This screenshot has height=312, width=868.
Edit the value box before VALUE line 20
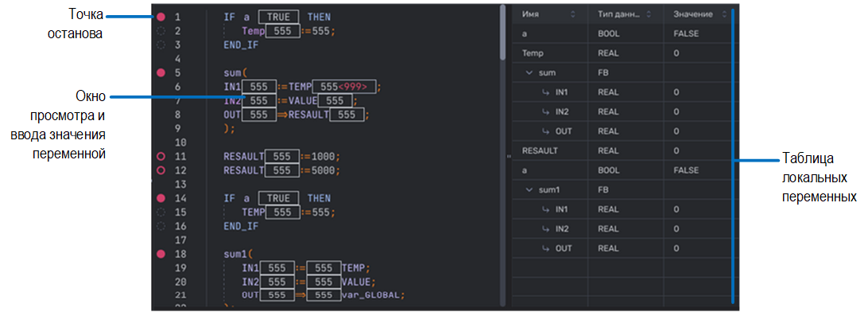[324, 282]
